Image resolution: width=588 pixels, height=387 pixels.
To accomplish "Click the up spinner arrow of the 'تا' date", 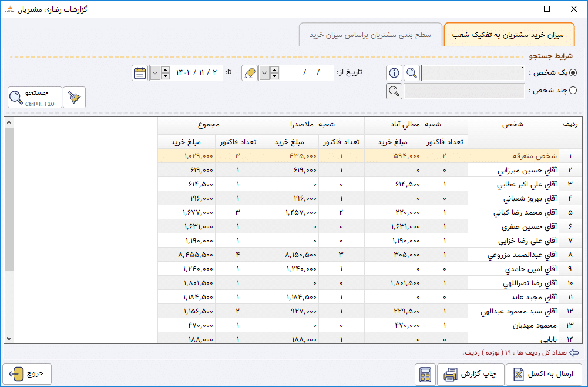I will coord(166,69).
